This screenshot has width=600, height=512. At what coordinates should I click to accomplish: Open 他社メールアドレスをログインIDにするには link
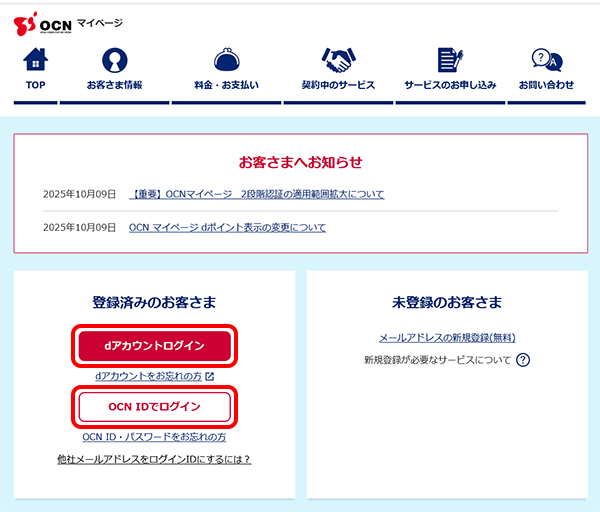pos(154,459)
